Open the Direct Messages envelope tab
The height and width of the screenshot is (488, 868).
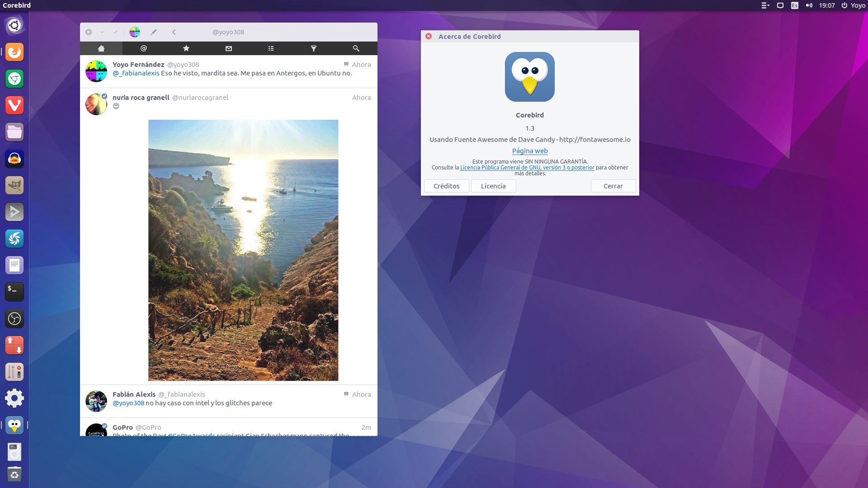229,48
